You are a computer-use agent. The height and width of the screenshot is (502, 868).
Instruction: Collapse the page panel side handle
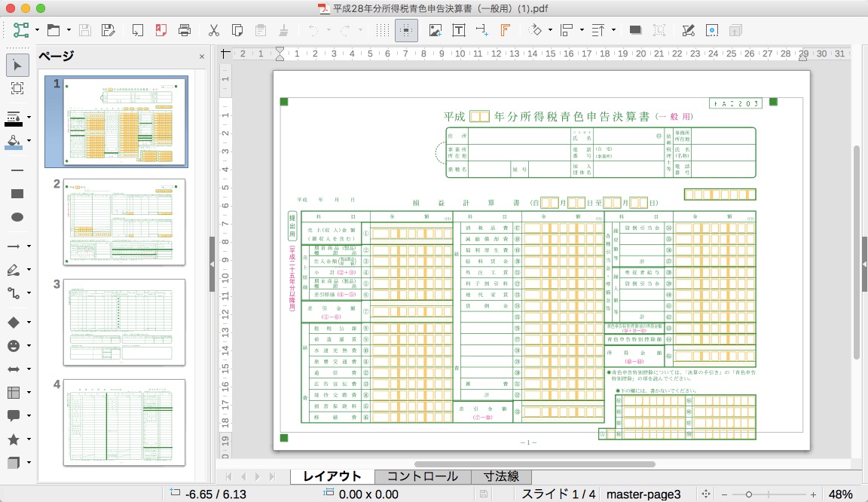(x=212, y=265)
